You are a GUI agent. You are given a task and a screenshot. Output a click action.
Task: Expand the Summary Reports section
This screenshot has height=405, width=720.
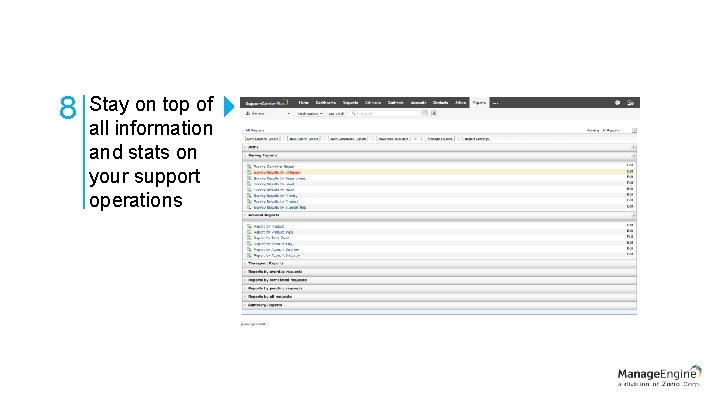coord(439,305)
